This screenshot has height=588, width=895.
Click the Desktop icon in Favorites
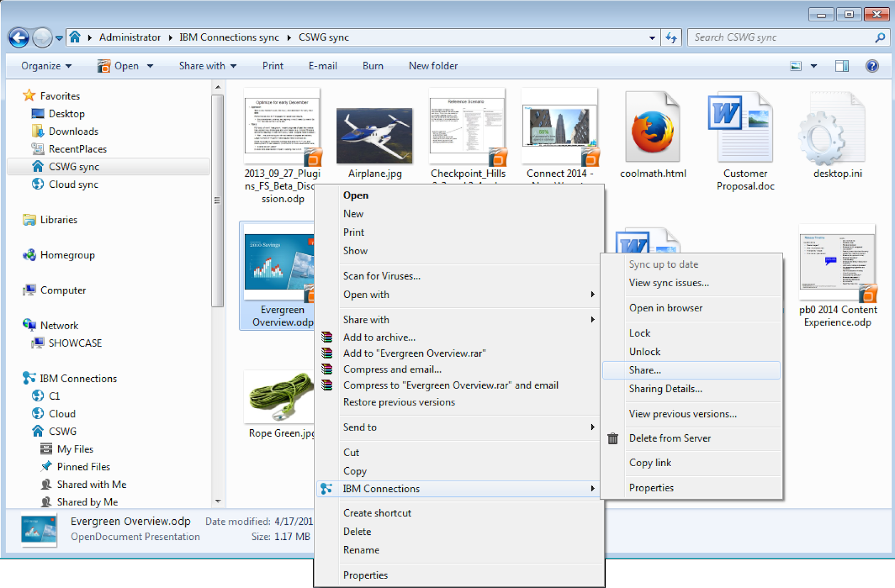point(38,113)
